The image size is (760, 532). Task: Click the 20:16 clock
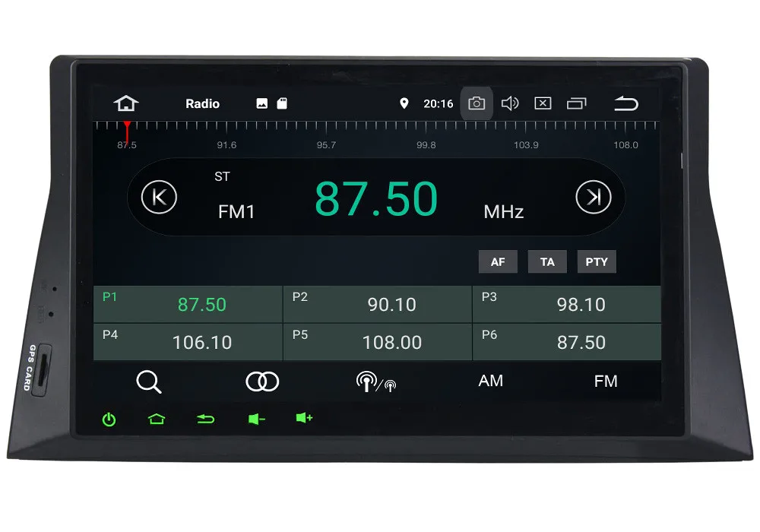click(439, 103)
